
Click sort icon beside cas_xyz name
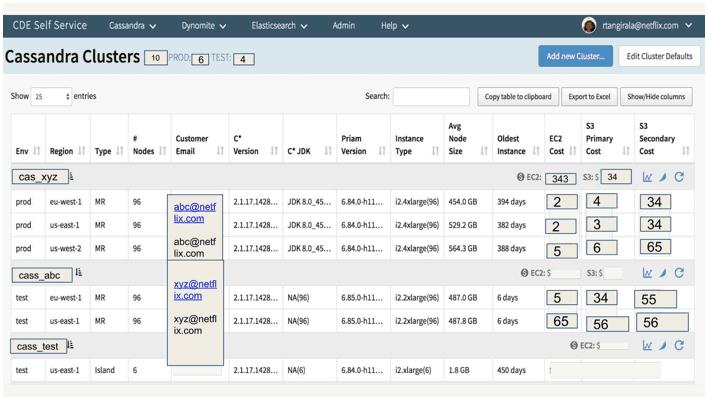click(71, 177)
